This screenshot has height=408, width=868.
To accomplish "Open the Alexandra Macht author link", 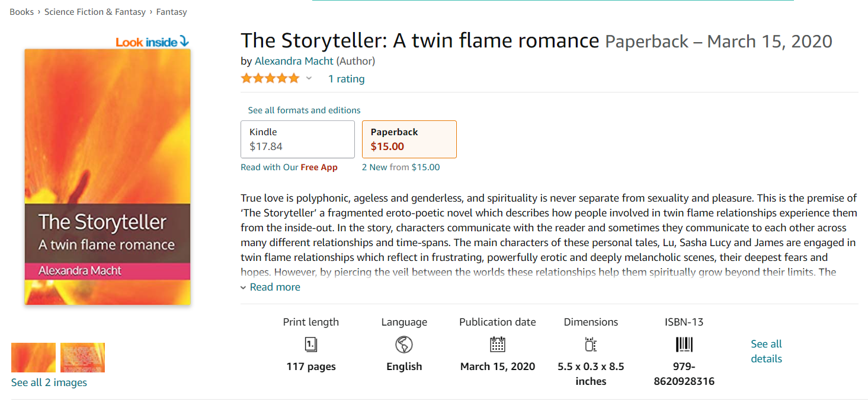I will [294, 61].
